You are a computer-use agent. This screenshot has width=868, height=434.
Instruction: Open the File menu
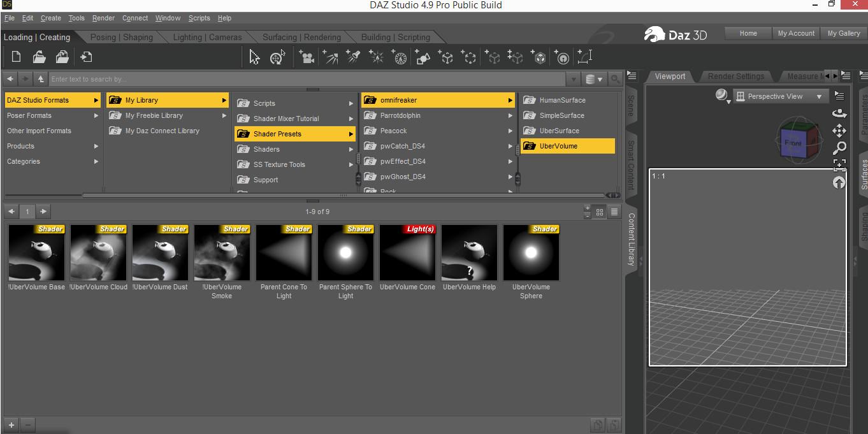(x=9, y=18)
